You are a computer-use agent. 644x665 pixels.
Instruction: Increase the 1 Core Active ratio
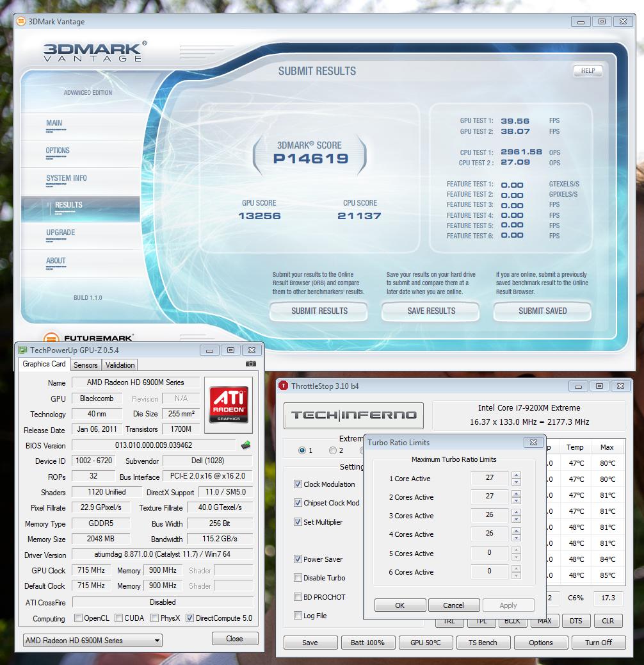(x=516, y=475)
